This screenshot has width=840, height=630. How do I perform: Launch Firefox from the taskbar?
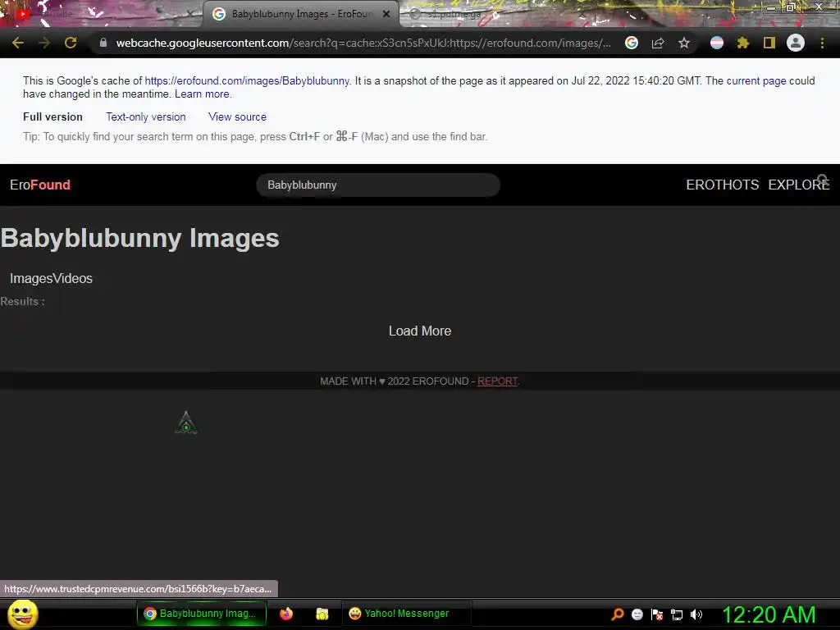(286, 614)
